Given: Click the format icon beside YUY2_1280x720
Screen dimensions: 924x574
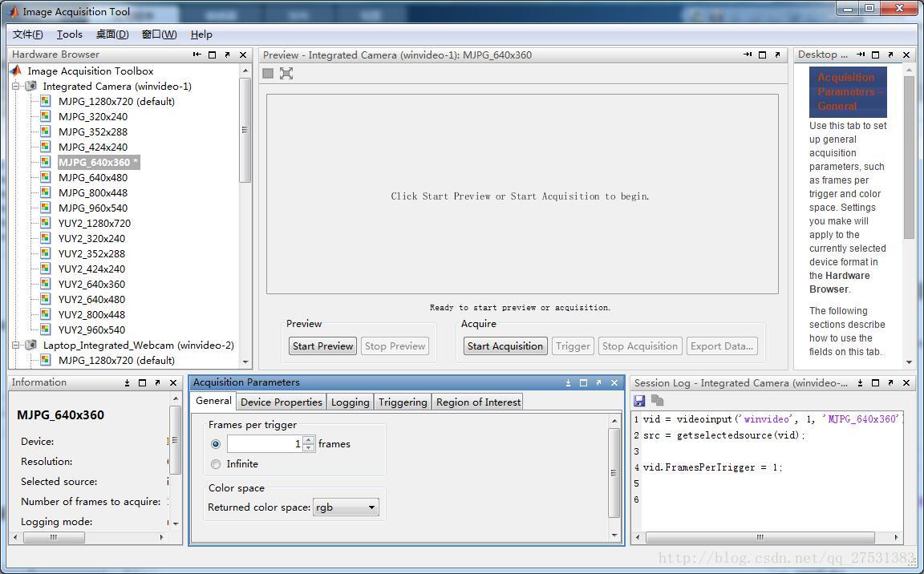Looking at the screenshot, I should pyautogui.click(x=46, y=223).
